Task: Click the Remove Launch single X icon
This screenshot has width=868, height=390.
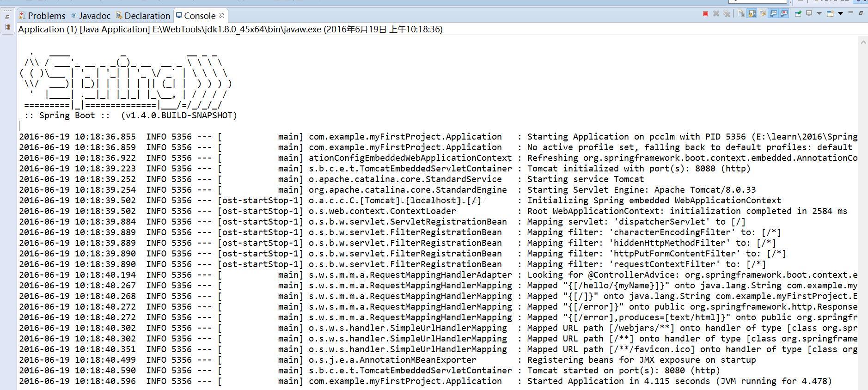Action: 716,13
